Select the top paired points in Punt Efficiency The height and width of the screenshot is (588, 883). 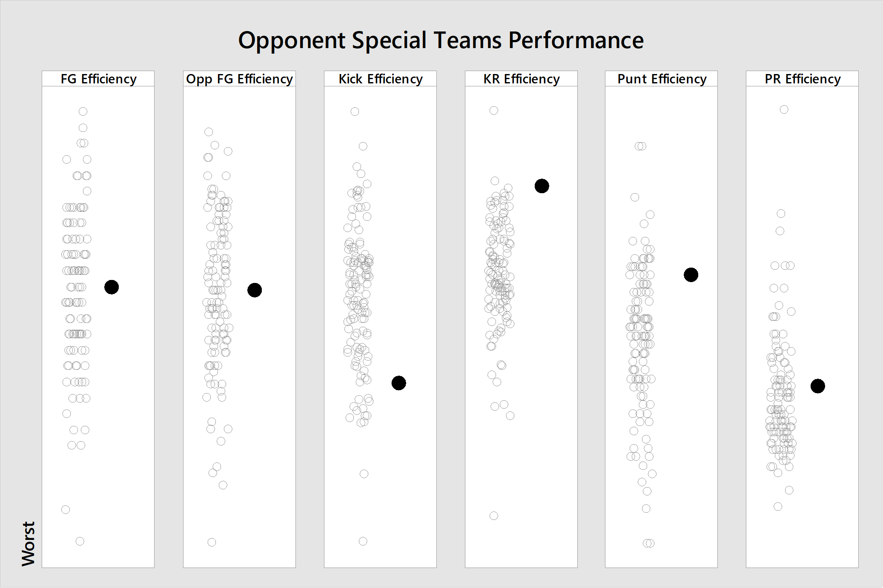640,146
